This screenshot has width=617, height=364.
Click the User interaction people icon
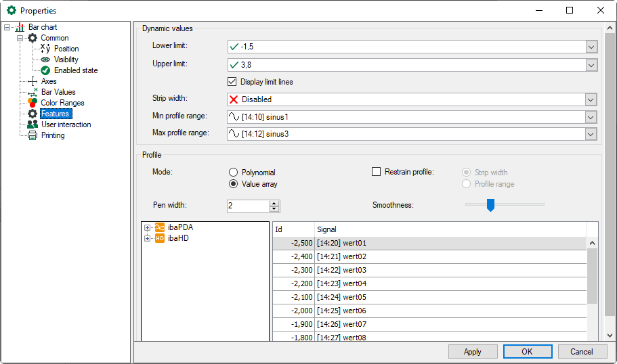(x=33, y=124)
